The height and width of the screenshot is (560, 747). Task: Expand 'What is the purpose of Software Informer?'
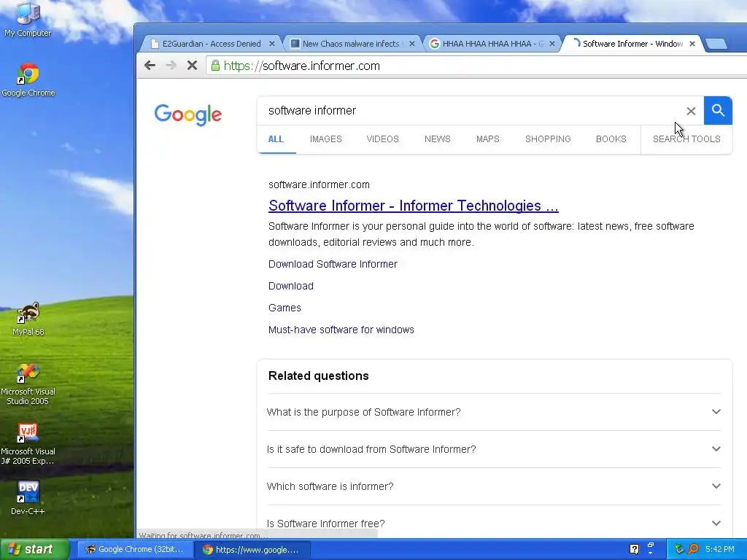[494, 412]
